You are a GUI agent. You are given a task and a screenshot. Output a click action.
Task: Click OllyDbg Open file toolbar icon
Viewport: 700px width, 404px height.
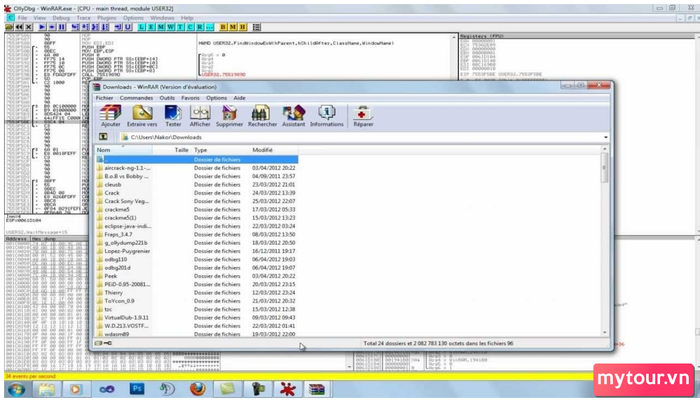[9, 27]
